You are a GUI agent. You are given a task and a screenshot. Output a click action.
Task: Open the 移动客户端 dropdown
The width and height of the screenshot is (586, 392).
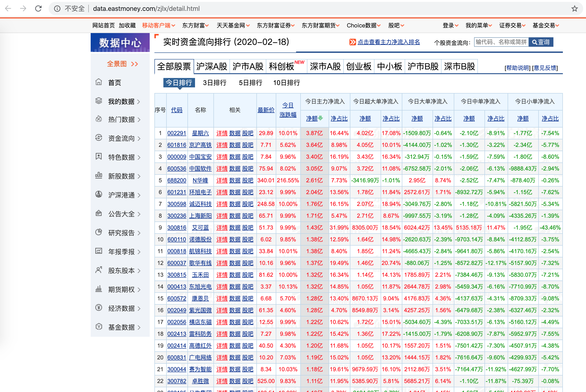coord(158,26)
